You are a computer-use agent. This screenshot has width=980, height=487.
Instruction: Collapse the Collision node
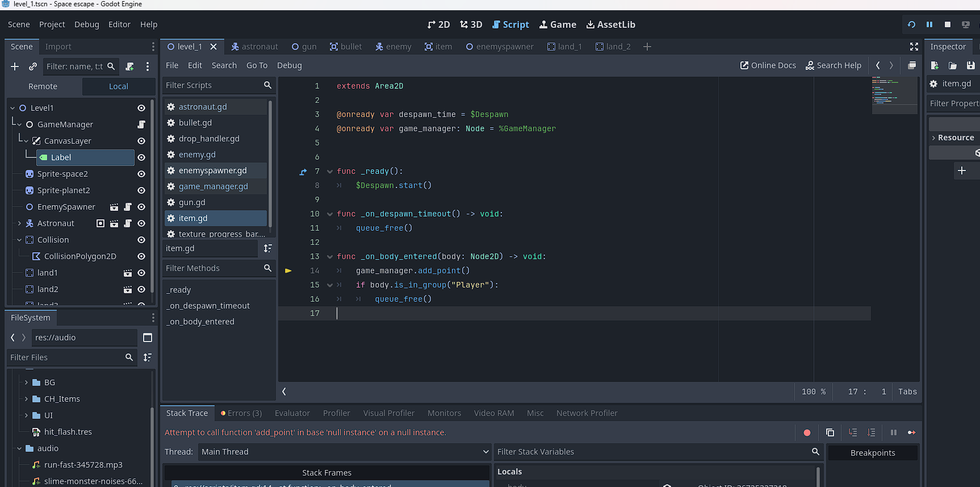click(x=19, y=240)
